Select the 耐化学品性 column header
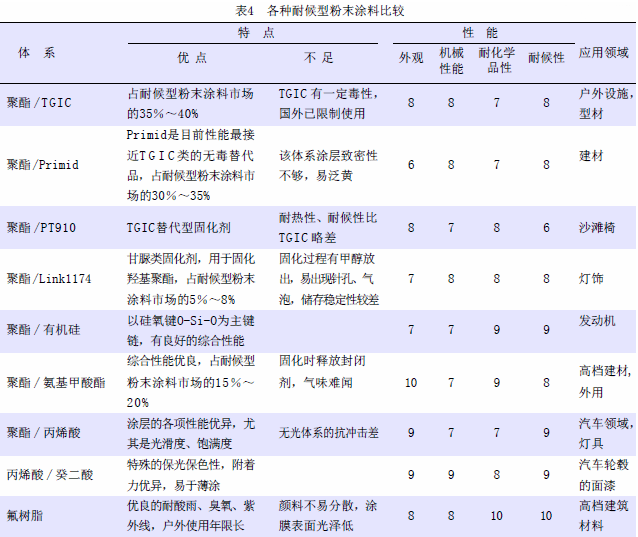Image resolution: width=638 pixels, height=537 pixels. (495, 59)
